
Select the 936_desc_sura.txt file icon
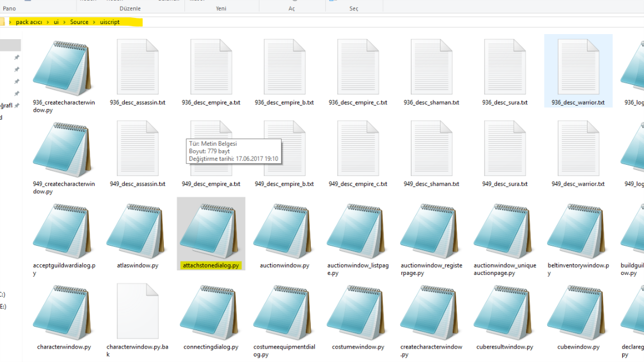coord(505,67)
